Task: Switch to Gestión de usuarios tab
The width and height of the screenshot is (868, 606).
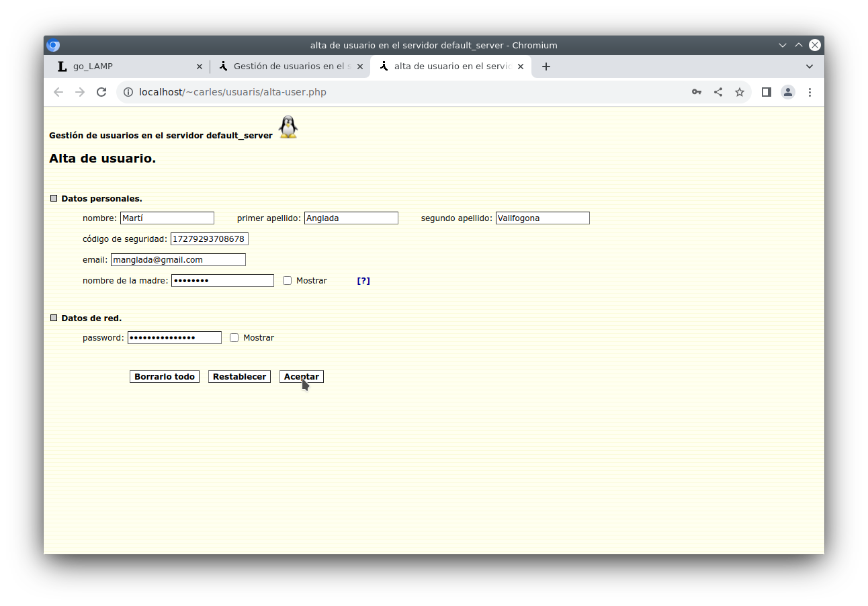Action: (x=290, y=67)
